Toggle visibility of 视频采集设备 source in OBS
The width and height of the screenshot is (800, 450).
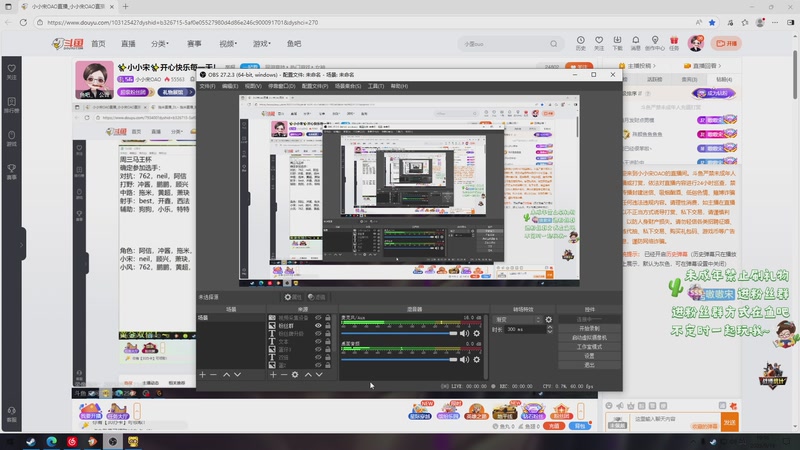[318, 317]
